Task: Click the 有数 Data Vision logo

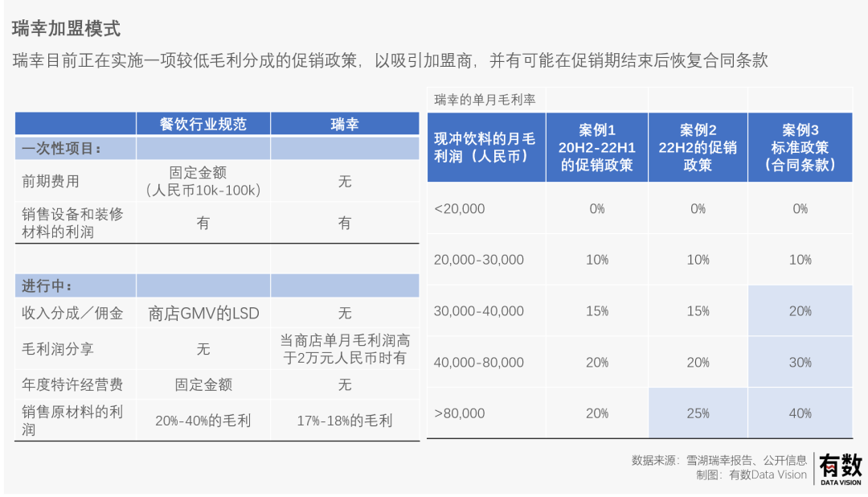Action: [x=840, y=469]
